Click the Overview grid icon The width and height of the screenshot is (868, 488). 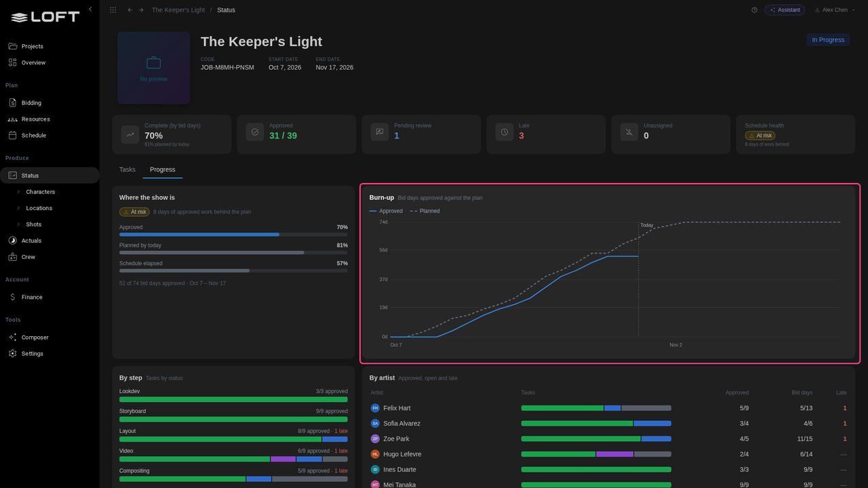[12, 62]
